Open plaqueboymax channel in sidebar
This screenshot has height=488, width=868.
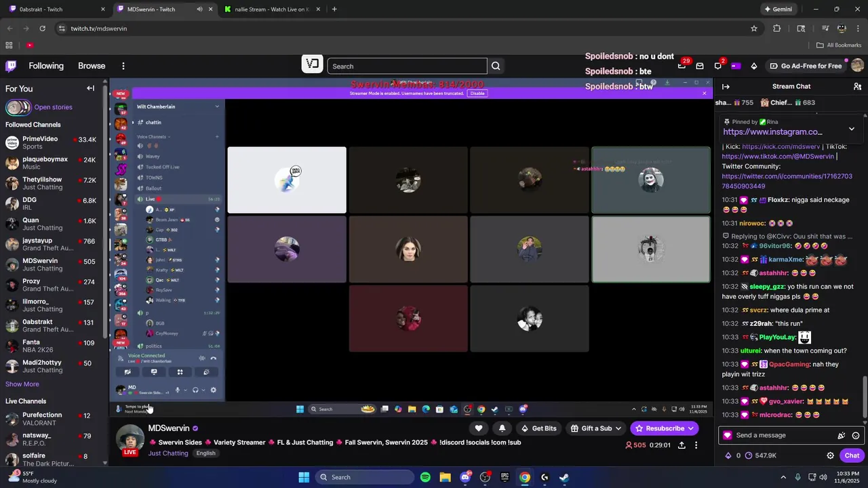click(x=51, y=163)
